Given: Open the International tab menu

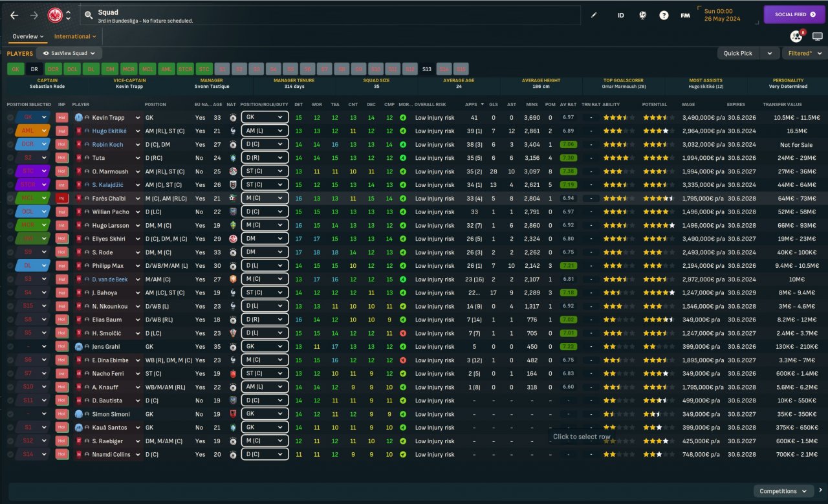Looking at the screenshot, I should pyautogui.click(x=75, y=36).
